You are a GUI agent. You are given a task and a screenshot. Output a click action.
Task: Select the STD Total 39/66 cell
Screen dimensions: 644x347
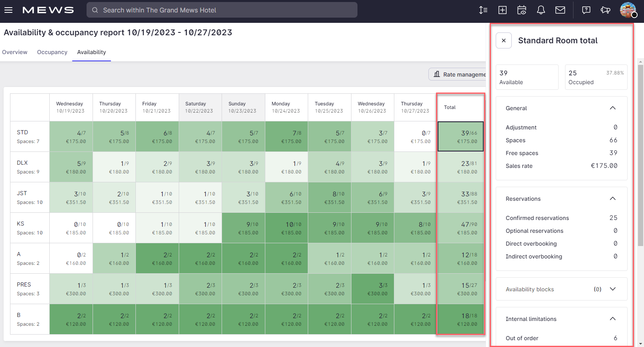tap(460, 137)
